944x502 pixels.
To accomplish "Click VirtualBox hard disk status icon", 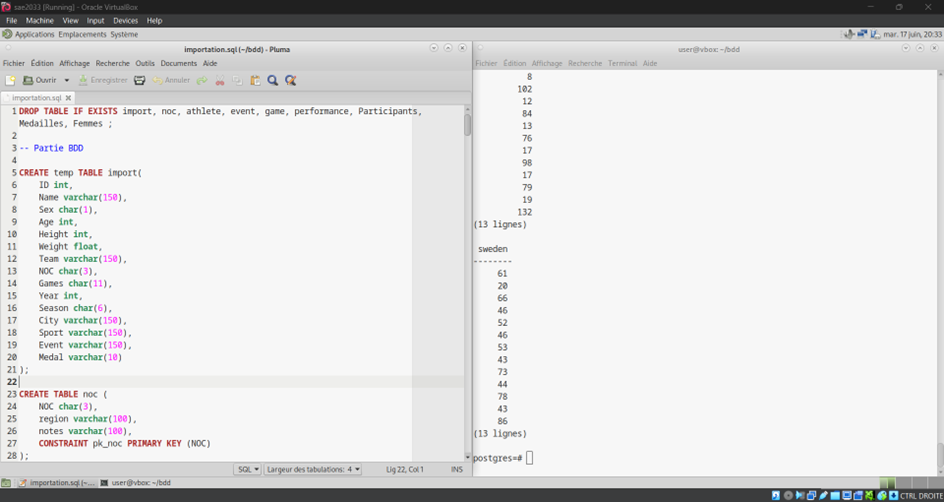I will [x=776, y=496].
